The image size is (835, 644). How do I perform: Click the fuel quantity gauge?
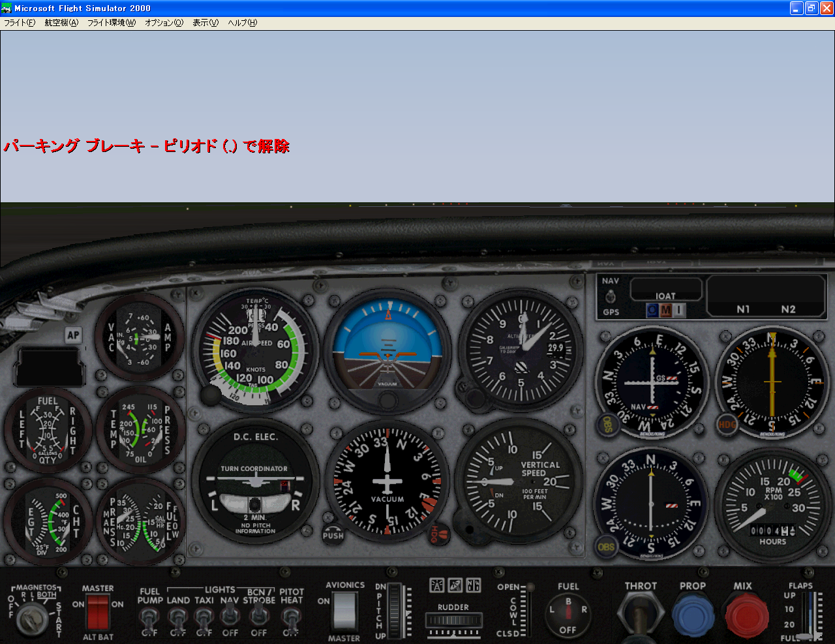point(48,429)
